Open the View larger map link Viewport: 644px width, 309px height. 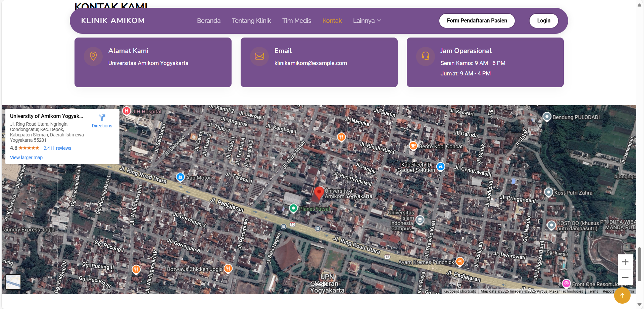point(26,158)
